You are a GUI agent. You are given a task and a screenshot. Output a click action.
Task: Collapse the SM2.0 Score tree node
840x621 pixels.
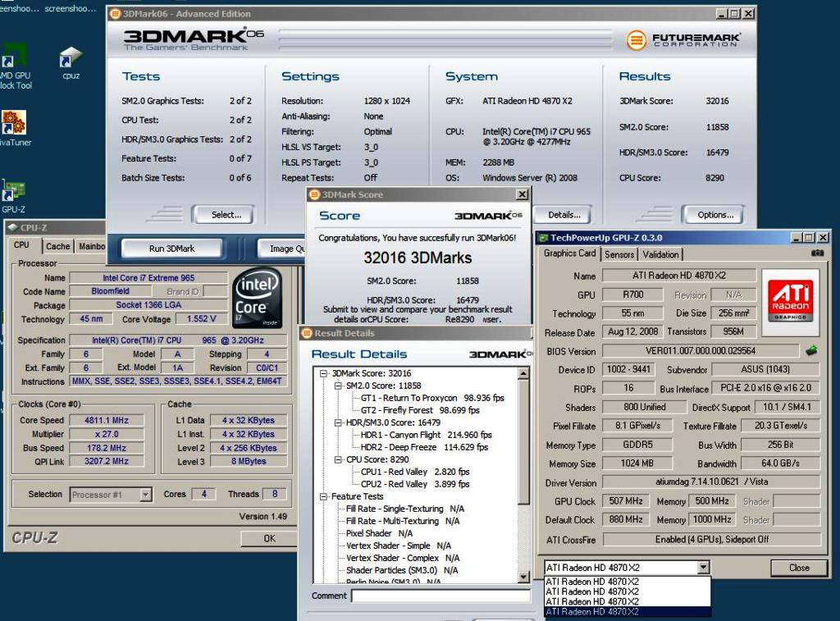point(338,386)
